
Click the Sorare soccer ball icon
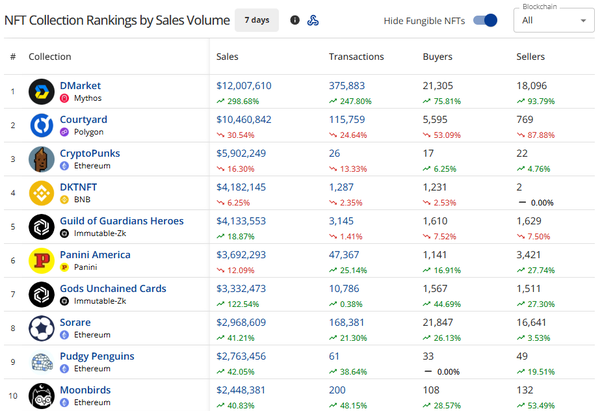point(41,328)
